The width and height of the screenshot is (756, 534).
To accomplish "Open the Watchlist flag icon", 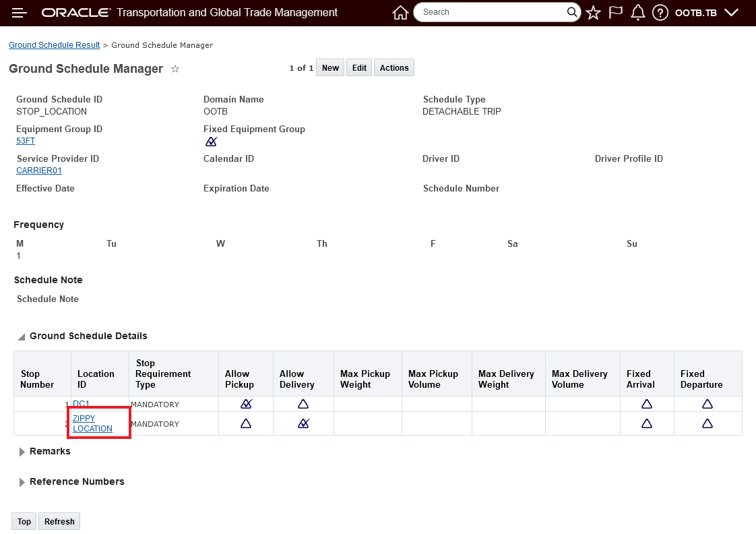I will click(x=615, y=13).
